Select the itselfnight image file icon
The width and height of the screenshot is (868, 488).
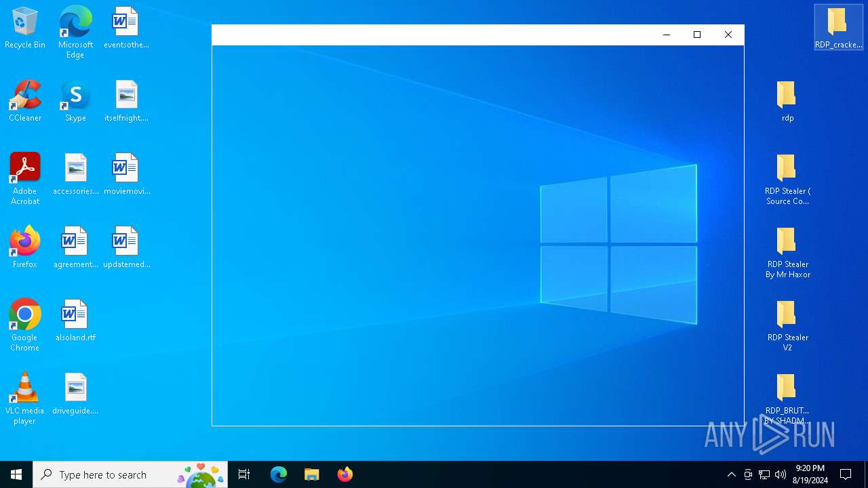126,101
